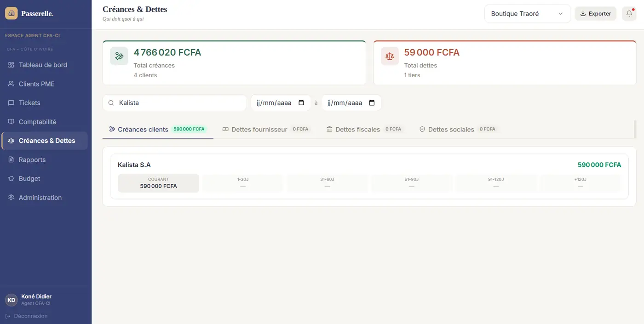This screenshot has width=644, height=324.
Task: Click the +120J aging bucket
Action: 581,183
